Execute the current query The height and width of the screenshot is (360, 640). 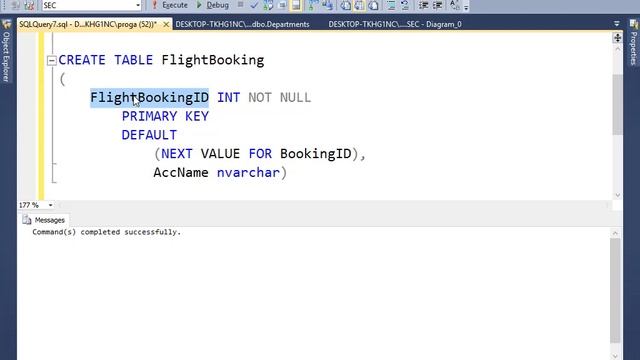170,5
